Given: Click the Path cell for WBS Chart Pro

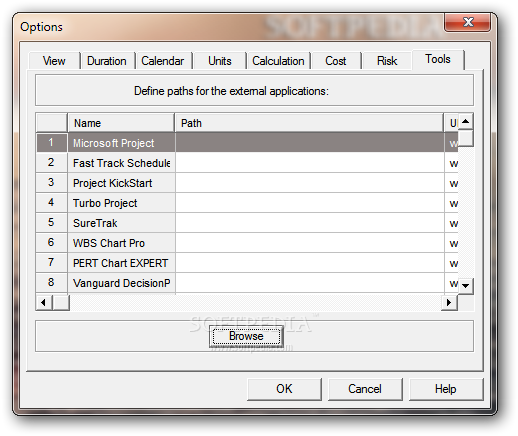Looking at the screenshot, I should [310, 243].
